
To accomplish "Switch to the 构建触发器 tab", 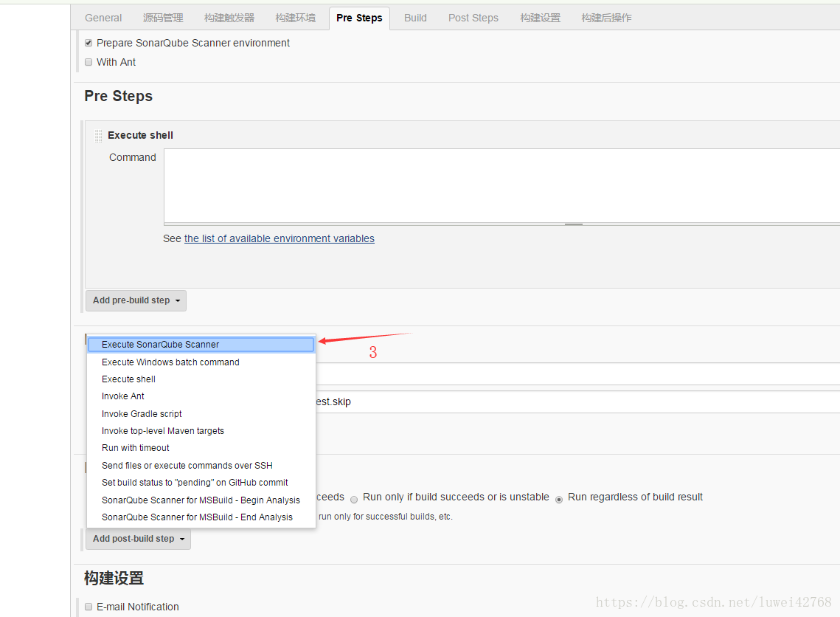I will (x=229, y=18).
